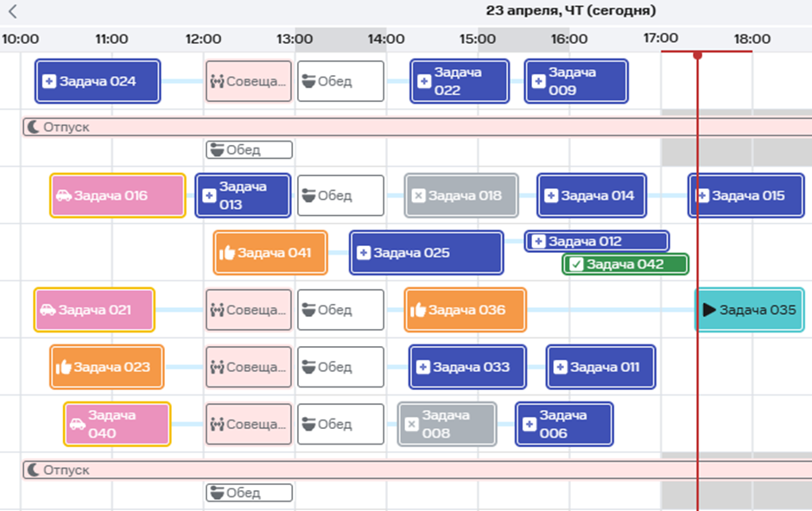Open the Задача 025 task block
The height and width of the screenshot is (511, 812).
pos(426,253)
